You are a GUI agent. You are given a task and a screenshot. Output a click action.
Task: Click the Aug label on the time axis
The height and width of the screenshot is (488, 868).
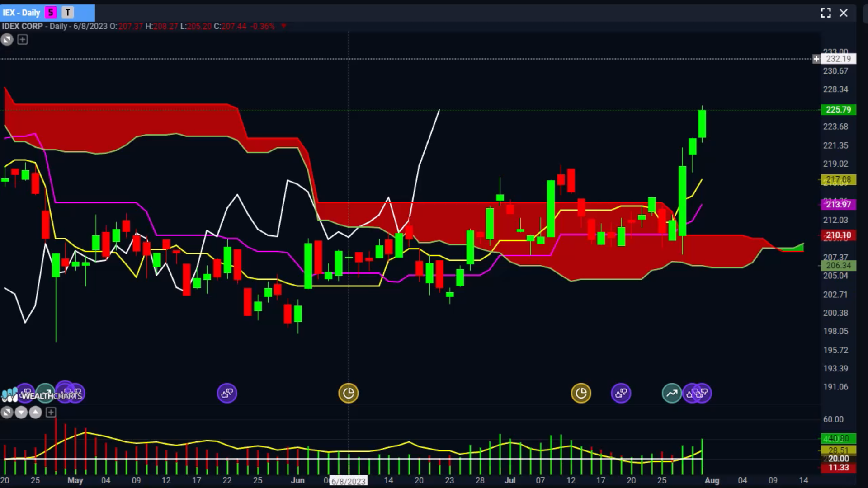712,480
